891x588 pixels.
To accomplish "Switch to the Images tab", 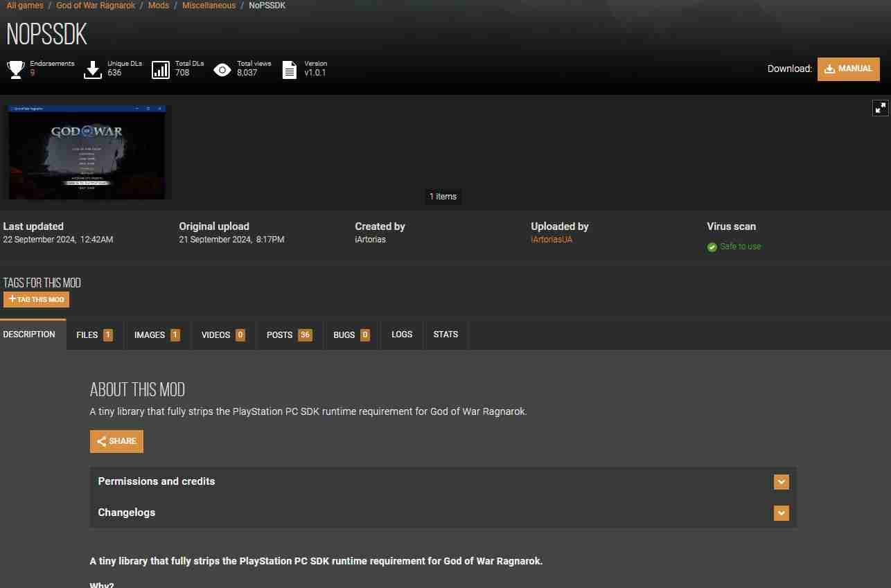I will pyautogui.click(x=157, y=335).
